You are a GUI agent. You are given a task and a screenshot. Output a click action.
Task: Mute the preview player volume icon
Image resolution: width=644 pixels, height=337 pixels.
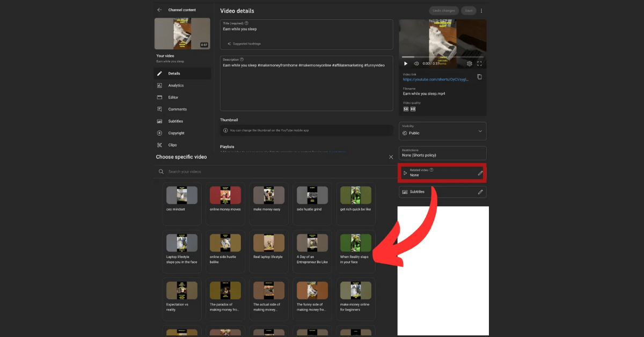[415, 63]
